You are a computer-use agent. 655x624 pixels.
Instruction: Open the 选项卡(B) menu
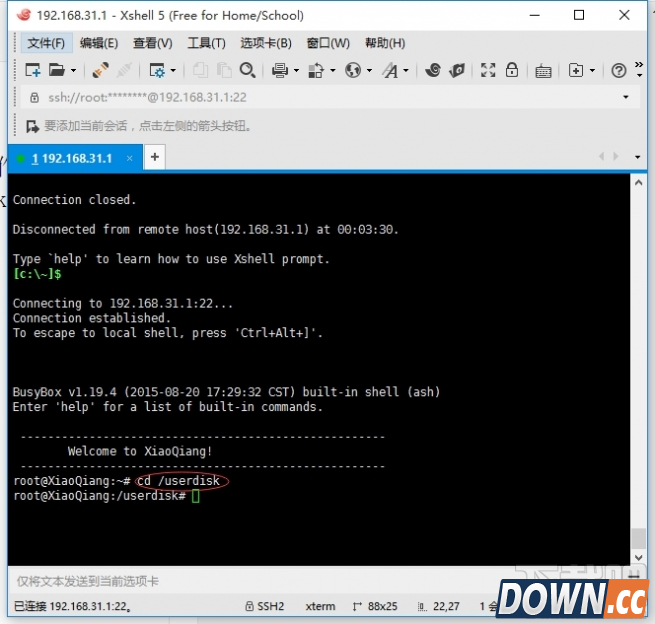(x=266, y=43)
